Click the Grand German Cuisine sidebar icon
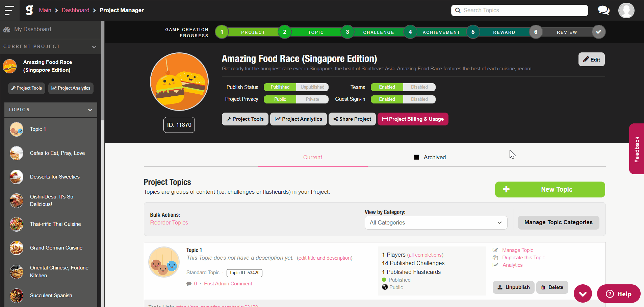This screenshot has height=307, width=644. coord(17,248)
